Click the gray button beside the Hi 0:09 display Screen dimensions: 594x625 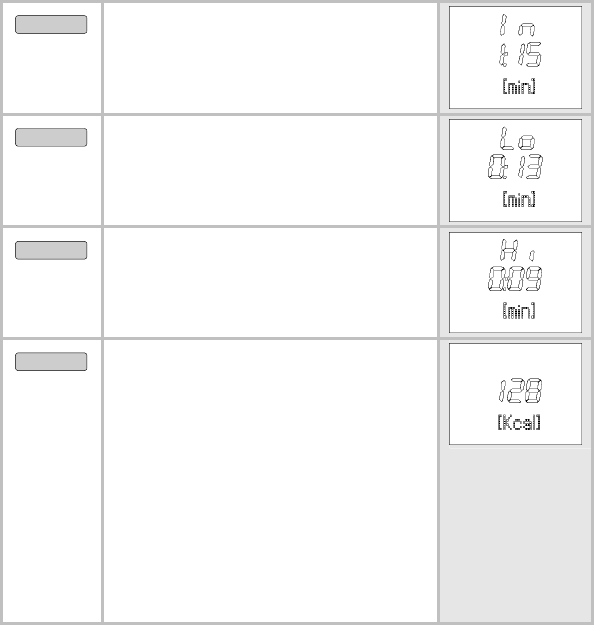(51, 250)
